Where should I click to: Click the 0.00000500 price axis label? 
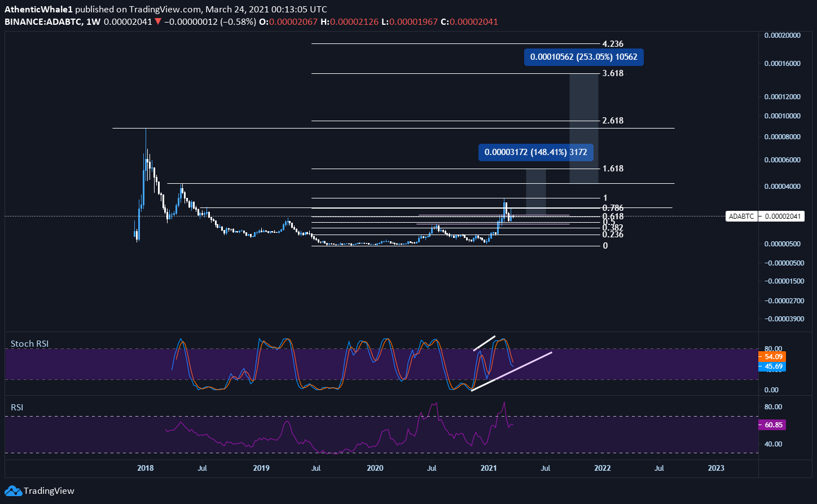pos(782,244)
